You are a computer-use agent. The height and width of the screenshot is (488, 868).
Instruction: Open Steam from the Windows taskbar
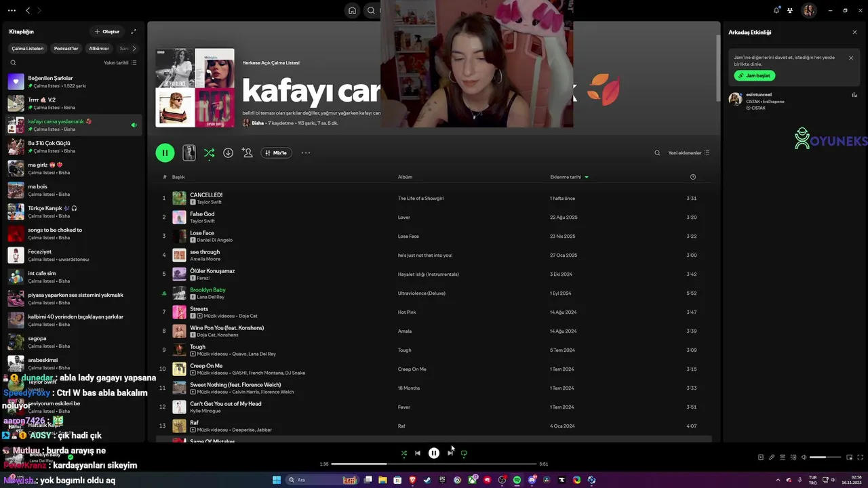point(427,480)
